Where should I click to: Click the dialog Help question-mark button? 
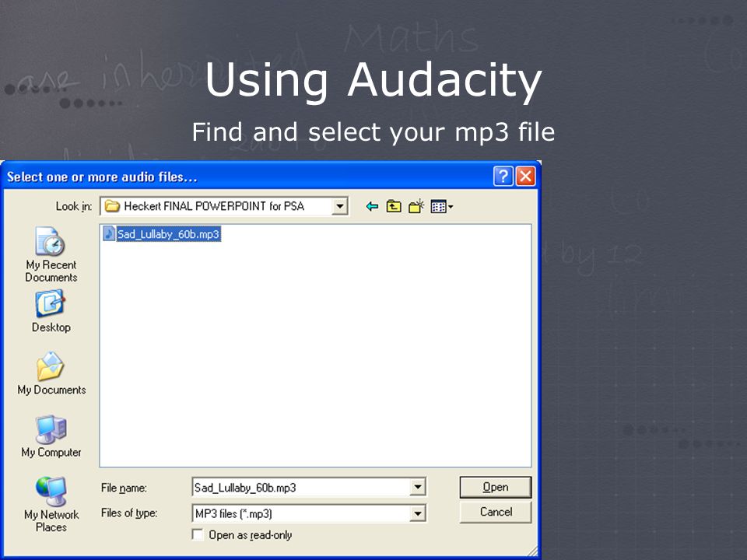click(x=503, y=177)
